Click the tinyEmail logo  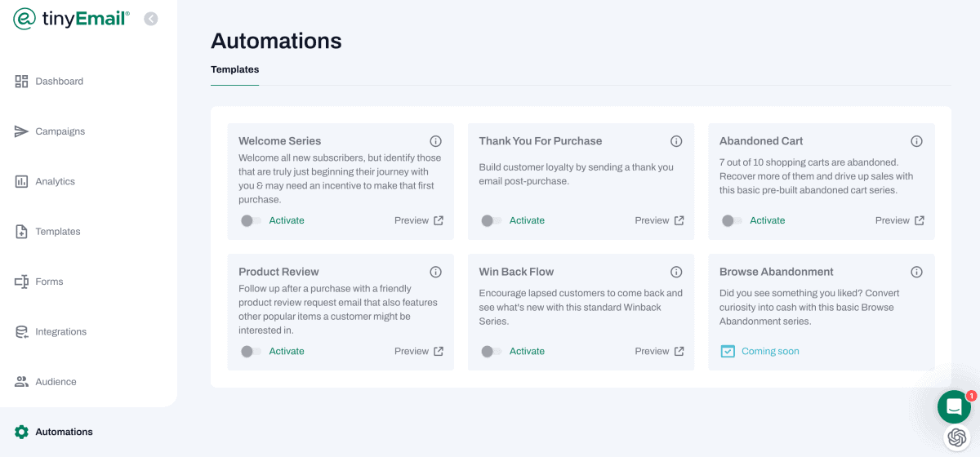point(72,19)
